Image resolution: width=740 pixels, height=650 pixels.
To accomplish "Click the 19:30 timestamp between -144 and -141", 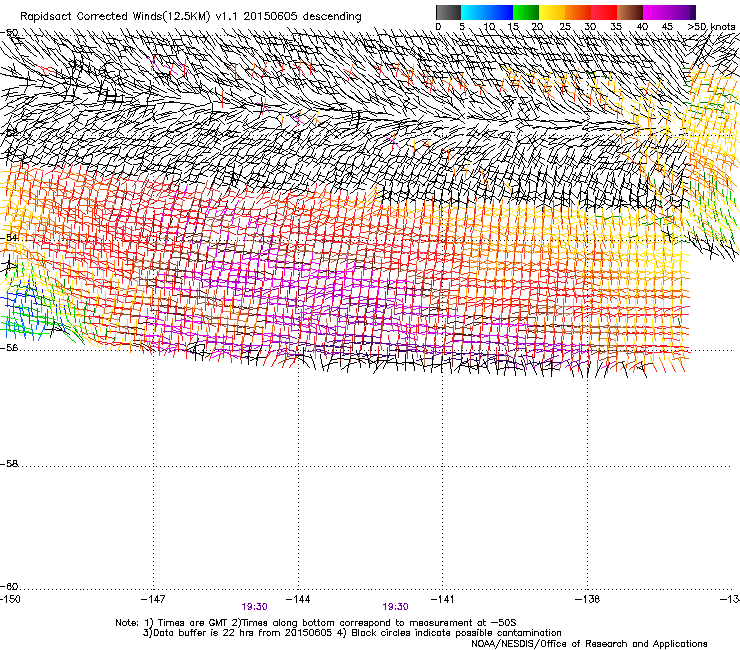I will (x=395, y=607).
